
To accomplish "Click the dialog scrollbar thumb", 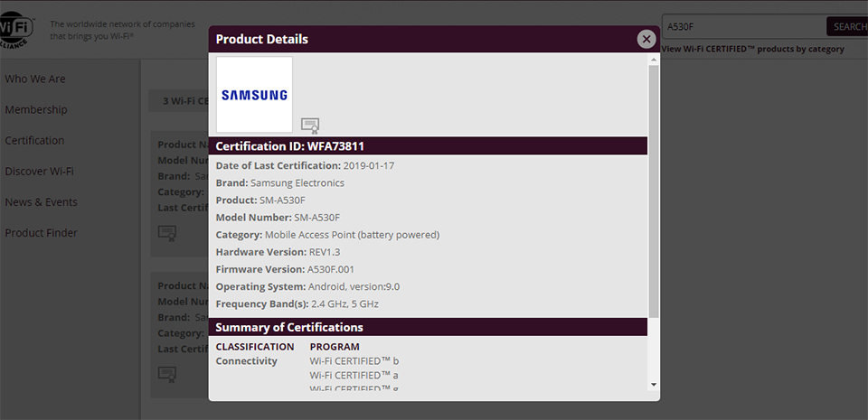I will point(653,191).
